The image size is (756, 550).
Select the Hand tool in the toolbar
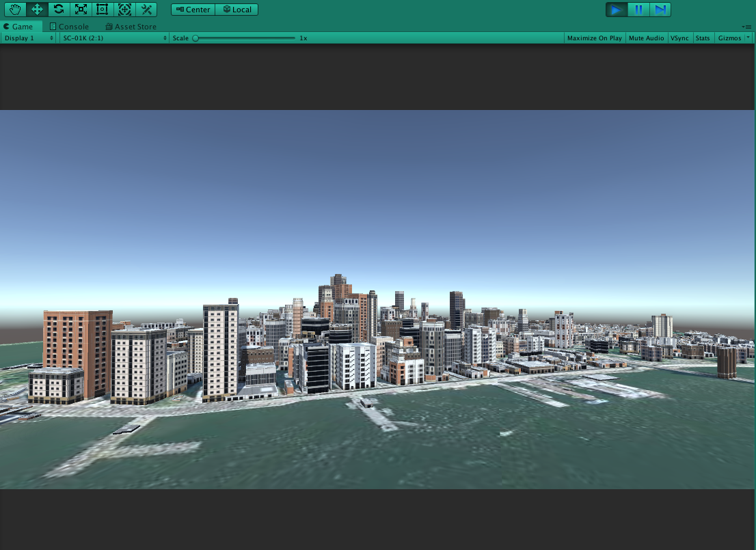[x=14, y=9]
